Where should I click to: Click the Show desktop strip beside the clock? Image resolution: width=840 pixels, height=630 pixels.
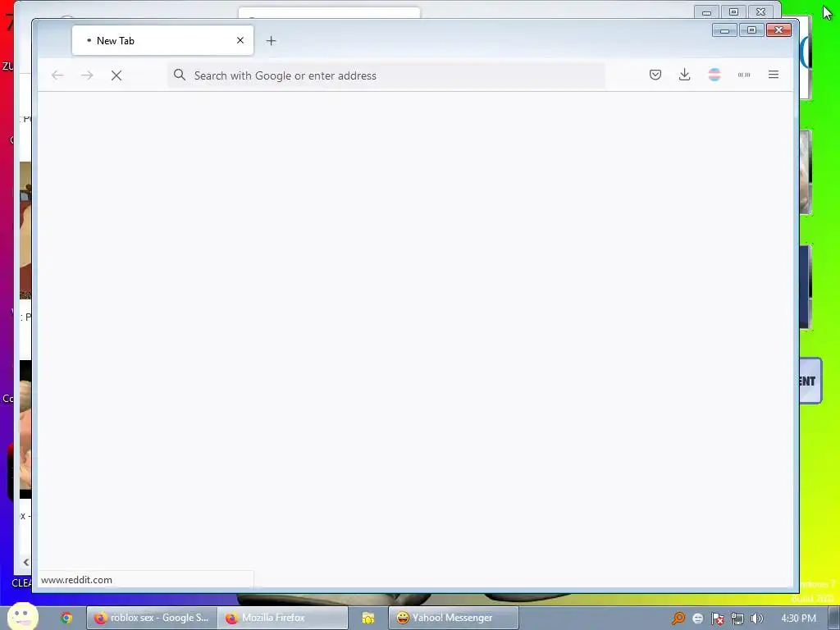[x=834, y=619]
